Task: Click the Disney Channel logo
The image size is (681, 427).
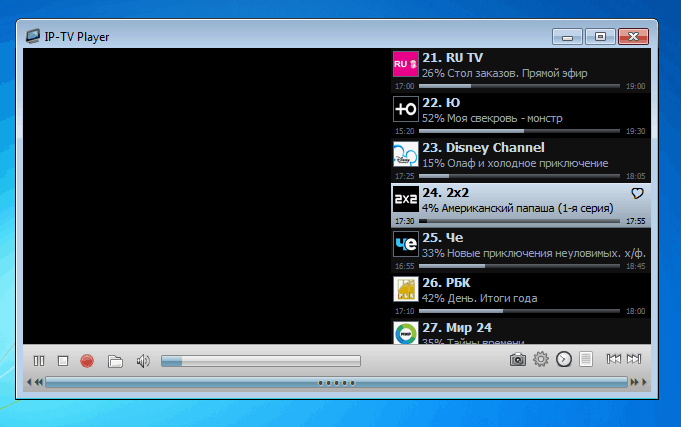Action: click(x=406, y=154)
